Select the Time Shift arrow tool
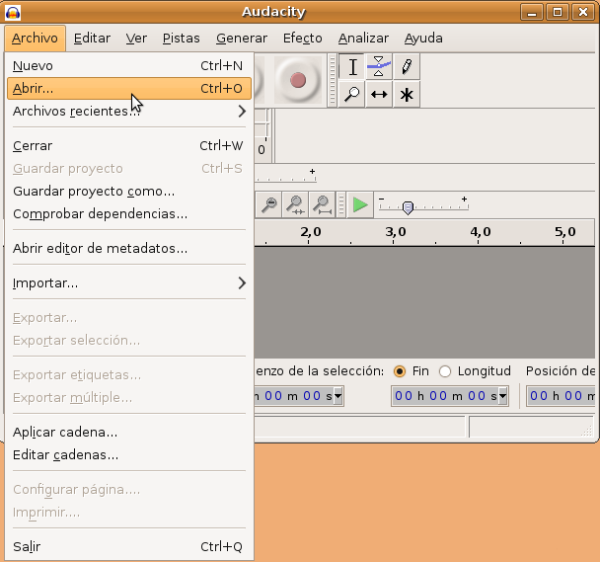The height and width of the screenshot is (562, 600). pos(379,94)
